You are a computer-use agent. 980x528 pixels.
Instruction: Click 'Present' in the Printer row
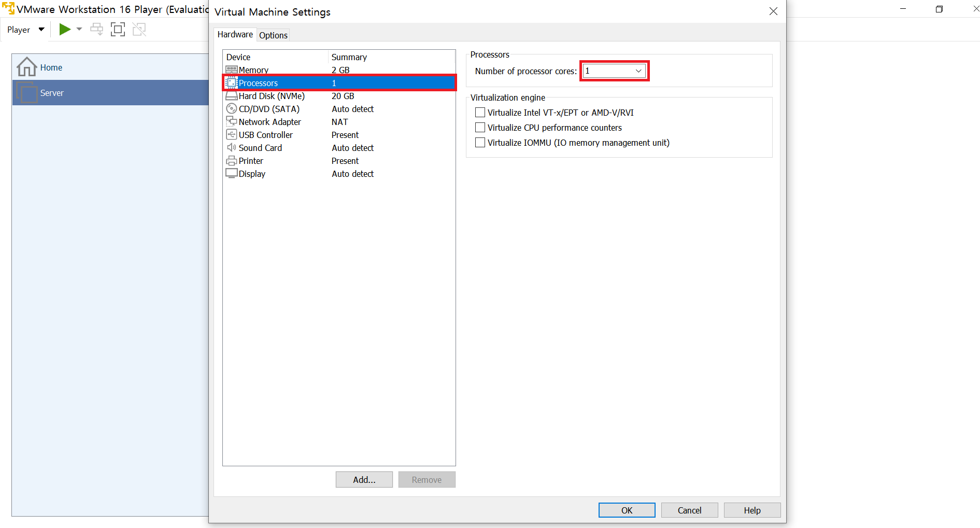[345, 161]
